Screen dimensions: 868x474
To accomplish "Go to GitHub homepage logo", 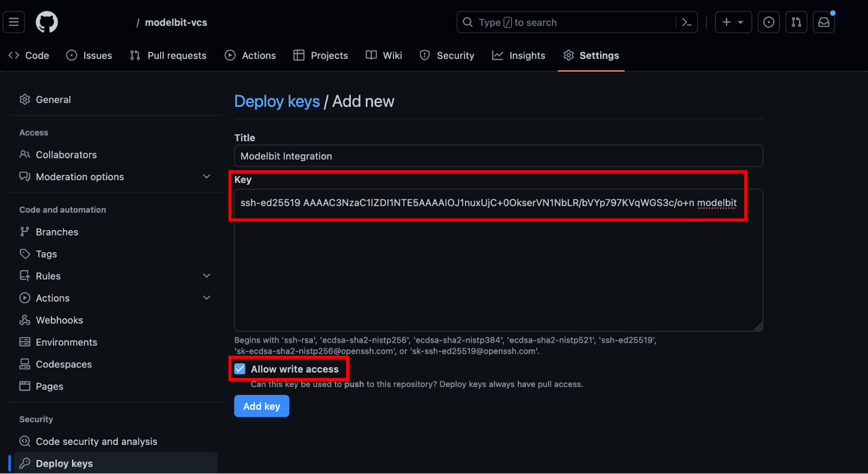I will click(x=47, y=22).
